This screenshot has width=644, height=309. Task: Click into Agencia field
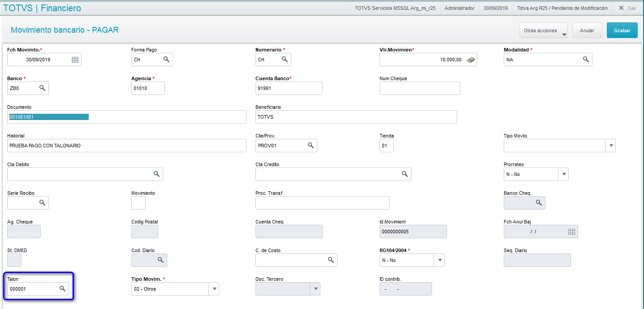pos(148,88)
